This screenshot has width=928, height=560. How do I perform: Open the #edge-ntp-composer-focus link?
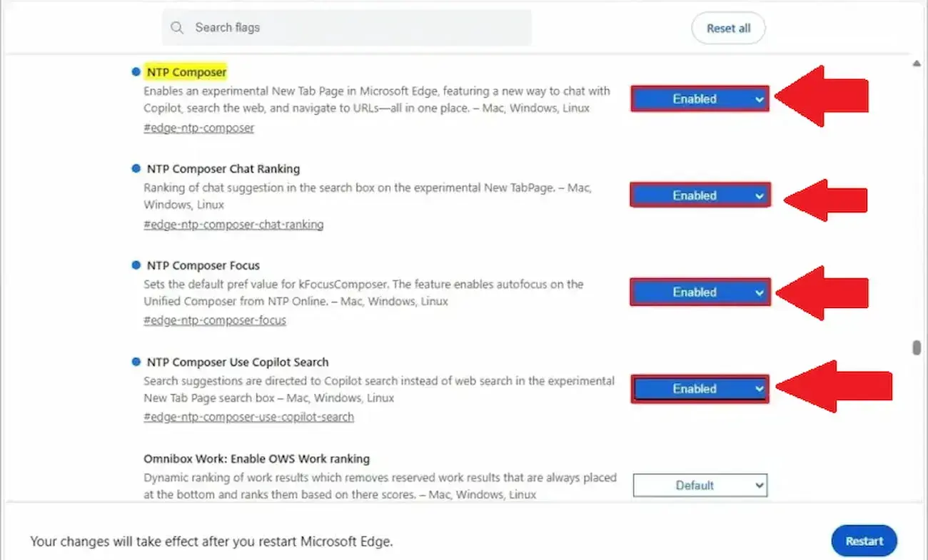tap(214, 320)
